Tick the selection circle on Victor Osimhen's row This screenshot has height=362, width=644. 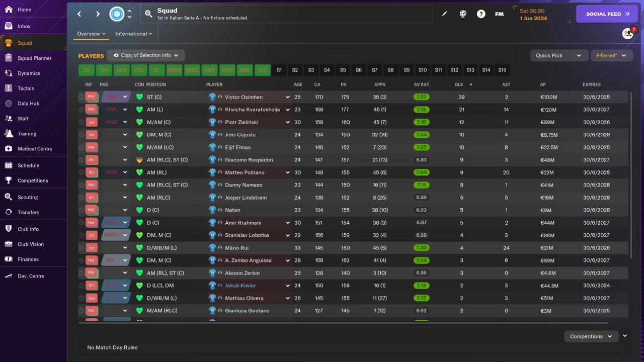point(82,97)
